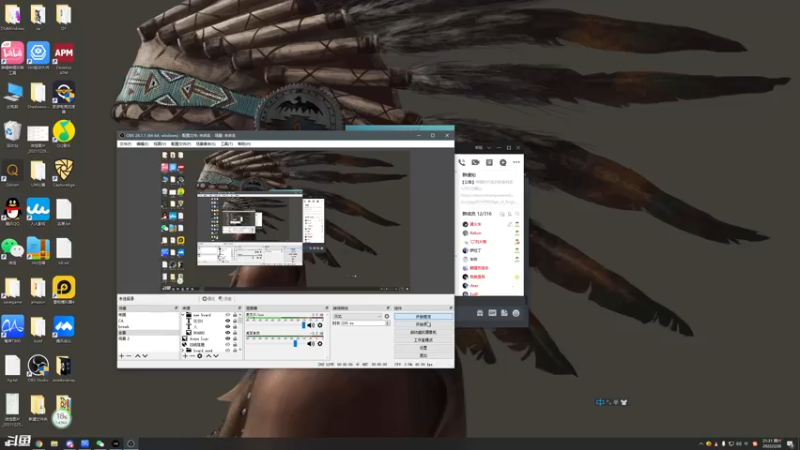This screenshot has width=800, height=450.
Task: Start a video call in the QQ chat window
Action: point(476,162)
